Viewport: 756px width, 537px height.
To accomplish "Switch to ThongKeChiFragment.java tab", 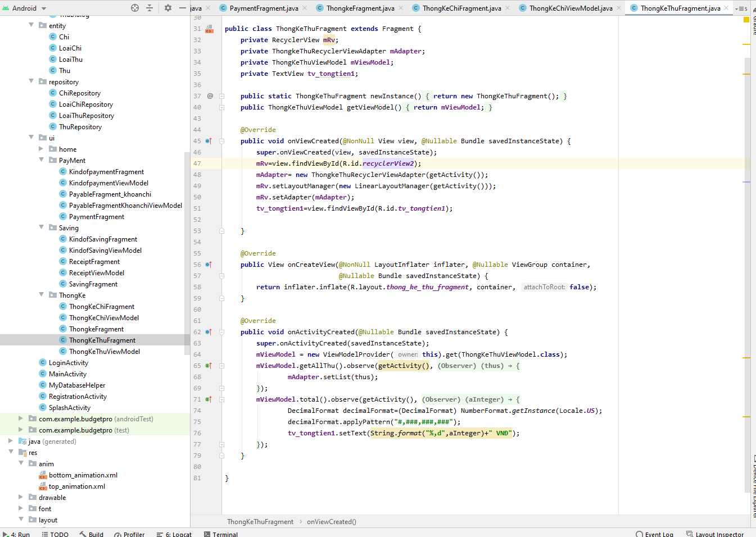I will point(461,8).
